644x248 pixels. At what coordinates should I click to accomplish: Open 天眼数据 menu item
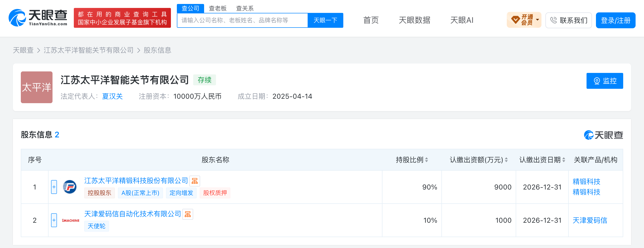pyautogui.click(x=414, y=20)
